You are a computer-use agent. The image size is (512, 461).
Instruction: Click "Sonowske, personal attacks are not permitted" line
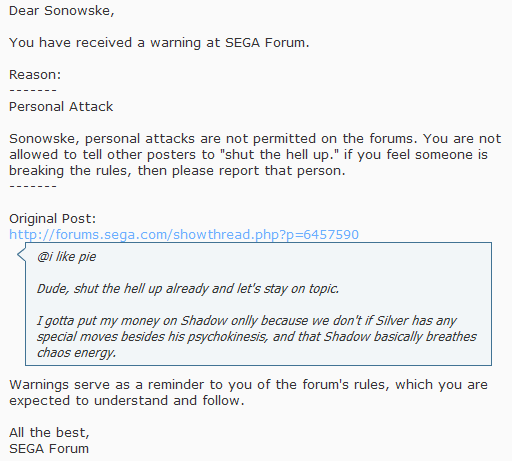click(255, 139)
